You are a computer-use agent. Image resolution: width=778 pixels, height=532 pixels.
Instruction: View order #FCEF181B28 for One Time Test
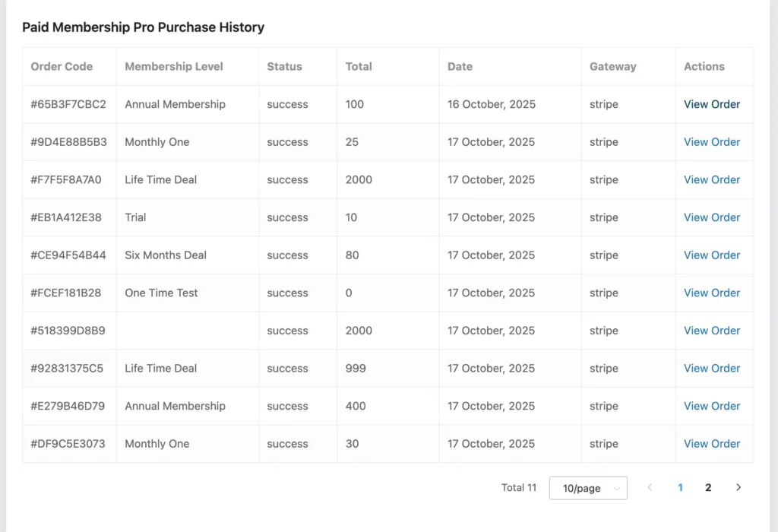coord(712,293)
